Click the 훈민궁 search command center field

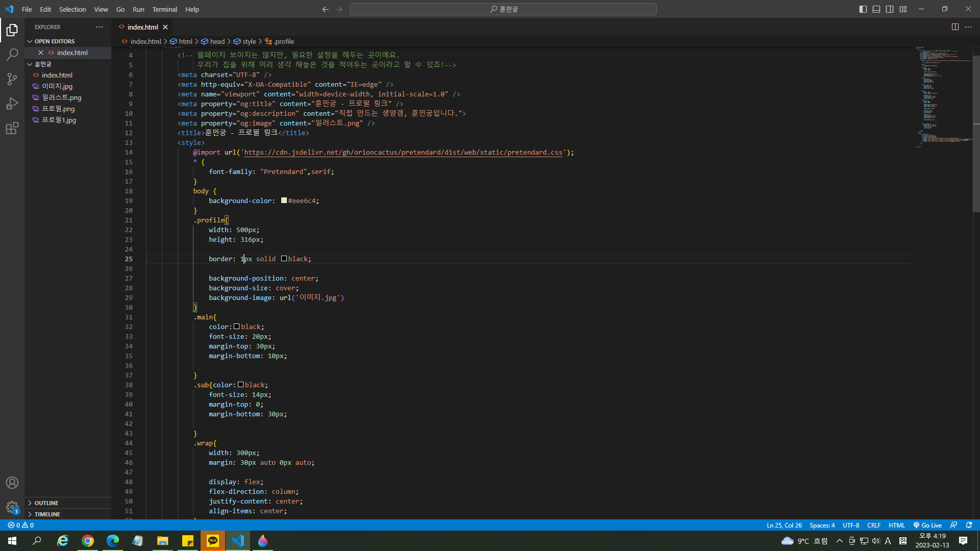(503, 9)
